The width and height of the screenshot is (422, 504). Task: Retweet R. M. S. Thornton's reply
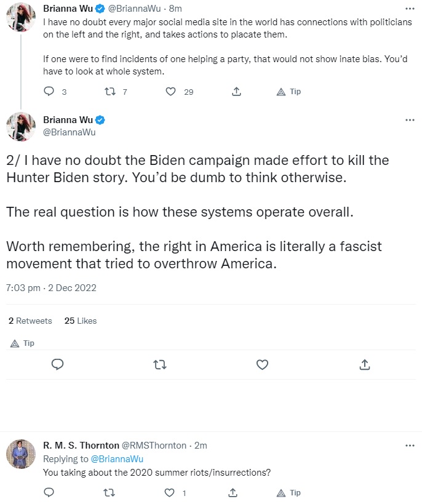pos(109,492)
